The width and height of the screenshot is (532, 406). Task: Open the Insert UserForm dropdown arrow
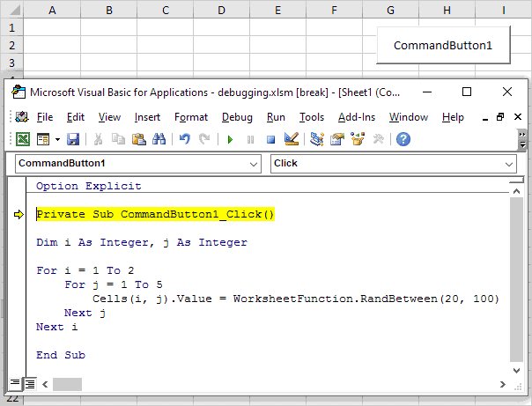[57, 139]
